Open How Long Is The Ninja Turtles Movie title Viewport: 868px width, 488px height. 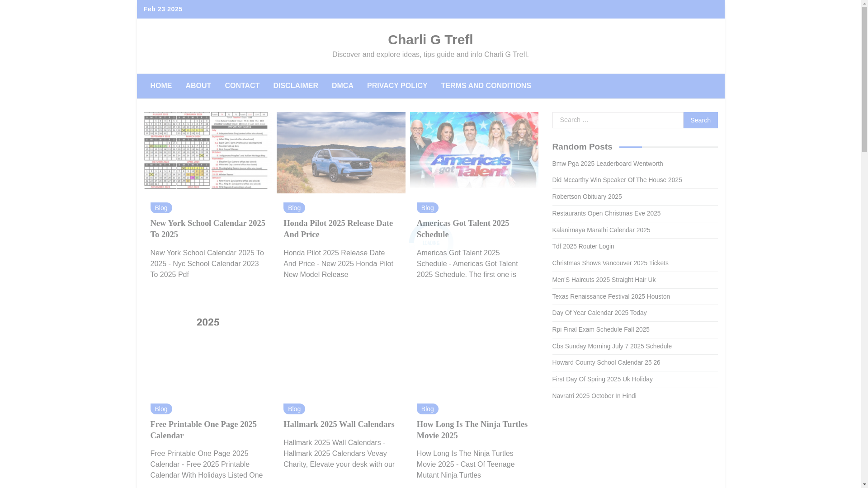[x=472, y=430]
